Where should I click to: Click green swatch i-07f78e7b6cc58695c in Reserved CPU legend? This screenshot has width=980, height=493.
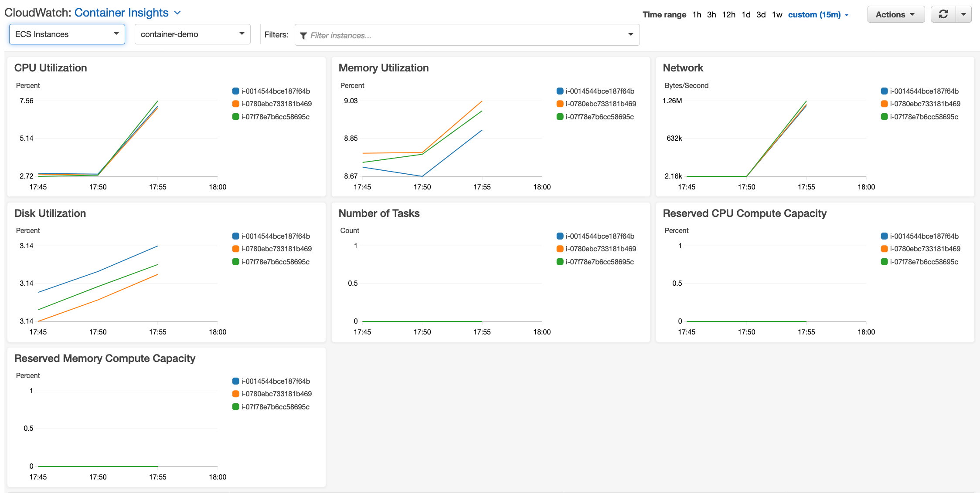884,262
